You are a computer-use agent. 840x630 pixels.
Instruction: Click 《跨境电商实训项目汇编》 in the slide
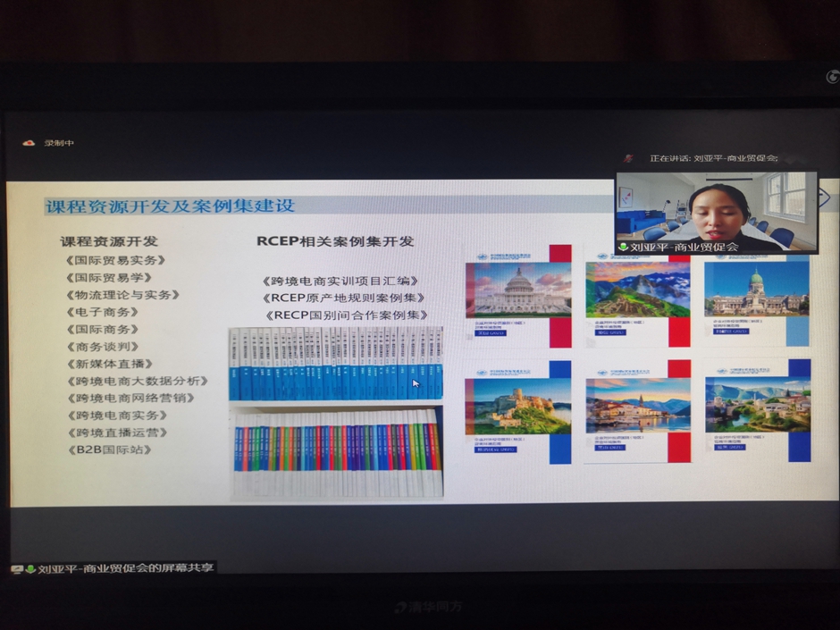pyautogui.click(x=340, y=281)
